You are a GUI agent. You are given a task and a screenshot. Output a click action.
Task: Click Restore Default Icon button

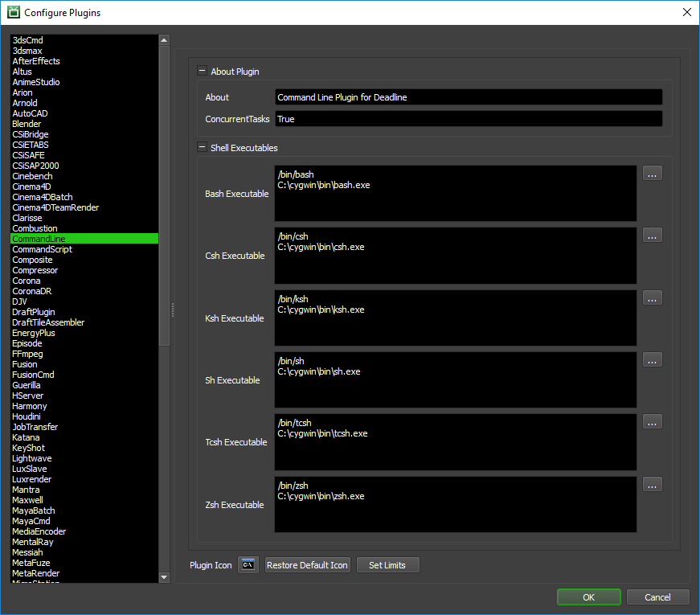click(308, 565)
